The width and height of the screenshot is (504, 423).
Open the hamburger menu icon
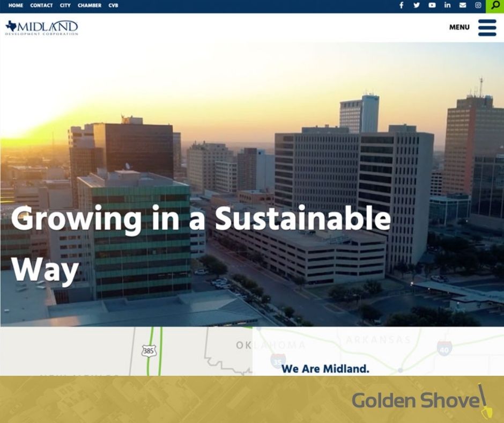(x=487, y=27)
